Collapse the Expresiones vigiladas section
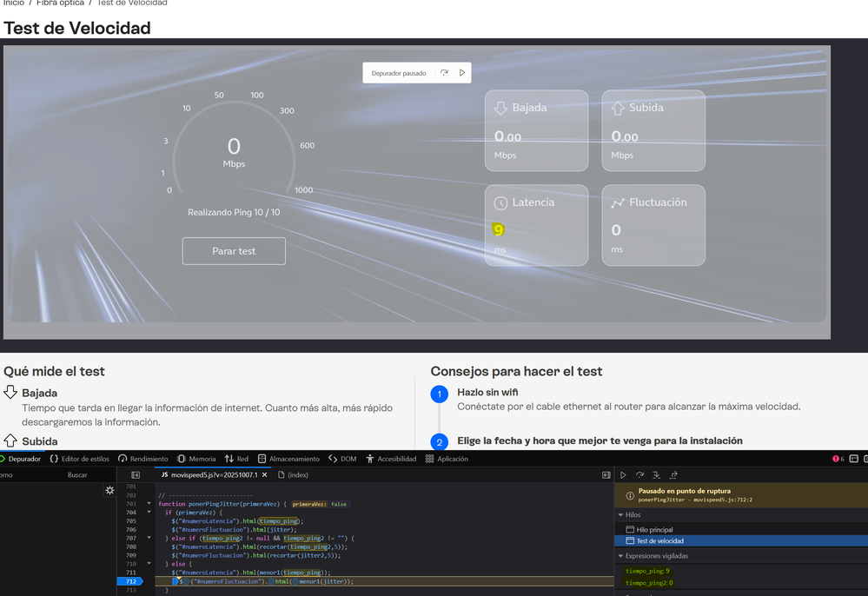Image resolution: width=868 pixels, height=596 pixels. coord(621,556)
